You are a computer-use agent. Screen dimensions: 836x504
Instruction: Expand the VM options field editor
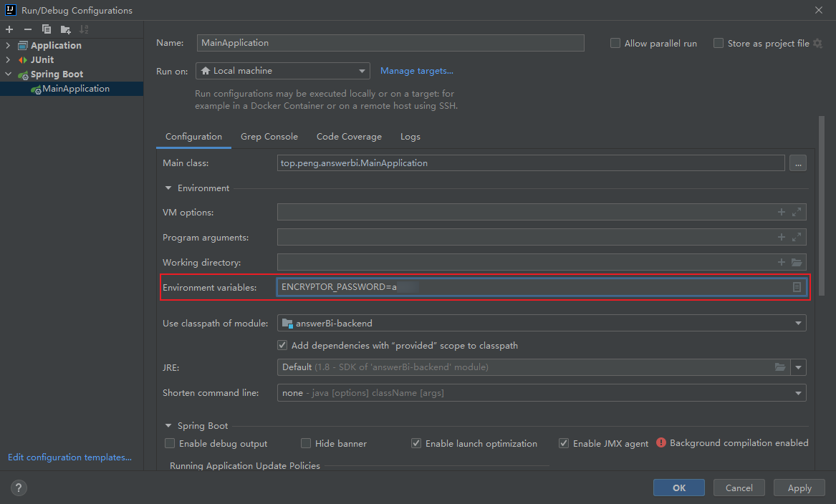(797, 213)
